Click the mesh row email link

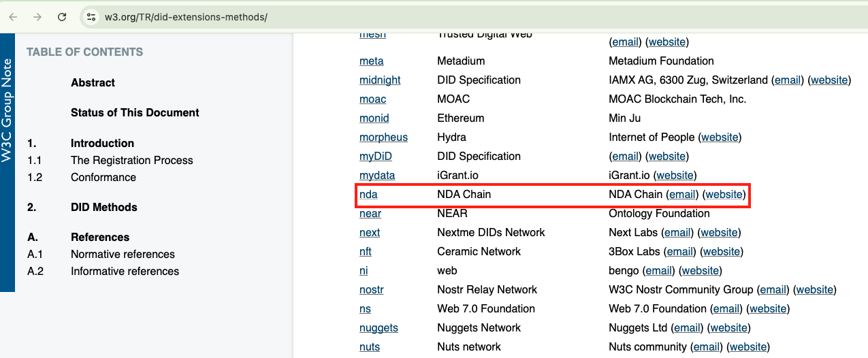click(626, 42)
